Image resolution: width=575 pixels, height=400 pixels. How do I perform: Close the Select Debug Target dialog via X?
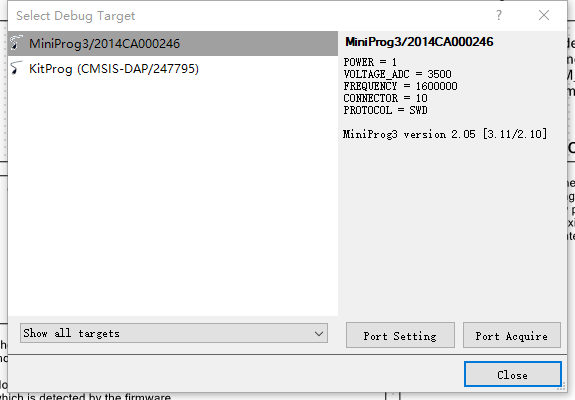tap(544, 15)
